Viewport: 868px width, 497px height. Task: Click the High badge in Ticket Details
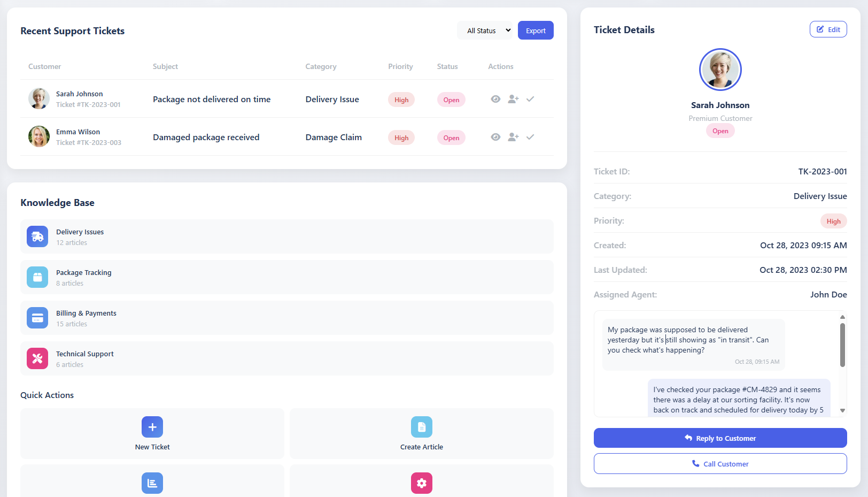click(x=833, y=221)
